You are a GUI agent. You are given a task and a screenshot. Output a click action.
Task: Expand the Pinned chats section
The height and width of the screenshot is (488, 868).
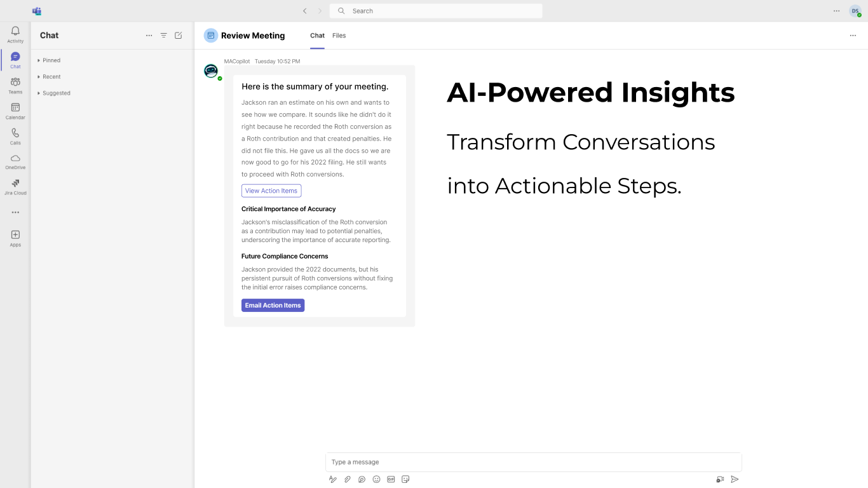[50, 60]
